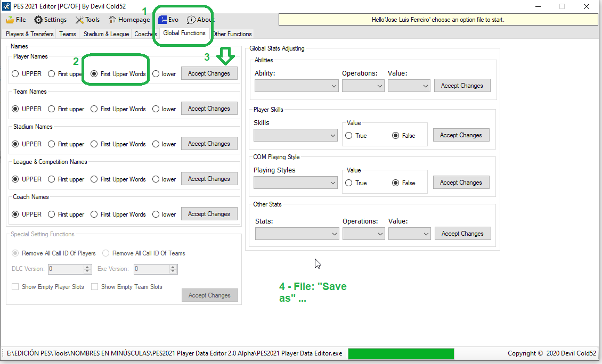Set Player Skills value to True
Viewport: 602px width, 364px height.
click(x=356, y=135)
